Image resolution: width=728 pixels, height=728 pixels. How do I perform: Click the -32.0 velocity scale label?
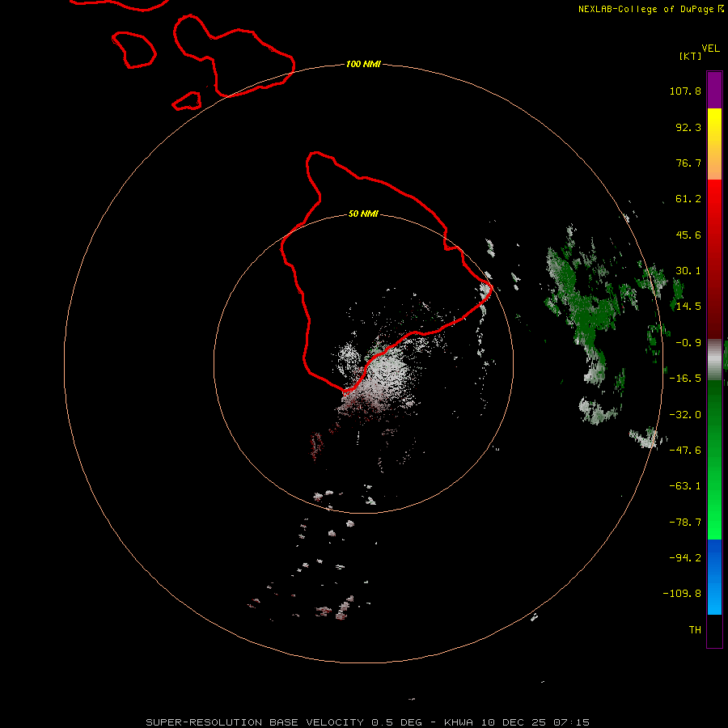(x=685, y=415)
